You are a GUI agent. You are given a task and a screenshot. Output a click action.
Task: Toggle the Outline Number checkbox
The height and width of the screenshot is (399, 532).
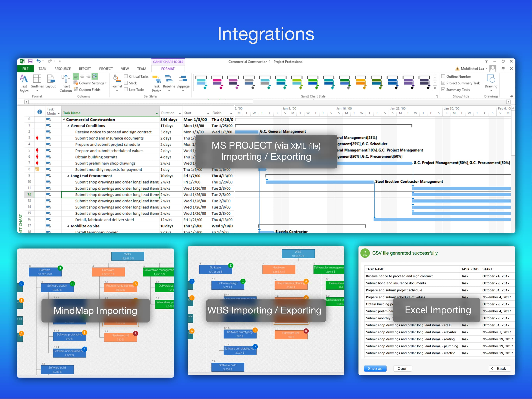pos(443,76)
